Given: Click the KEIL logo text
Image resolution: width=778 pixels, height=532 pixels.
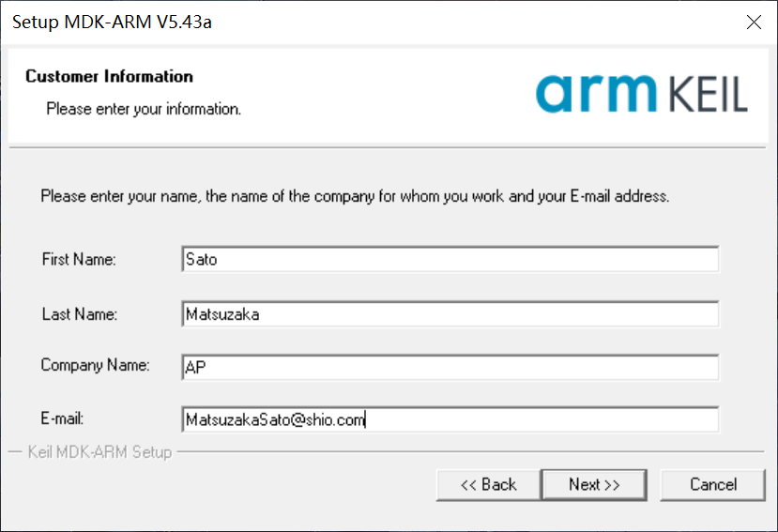Looking at the screenshot, I should click(x=709, y=95).
